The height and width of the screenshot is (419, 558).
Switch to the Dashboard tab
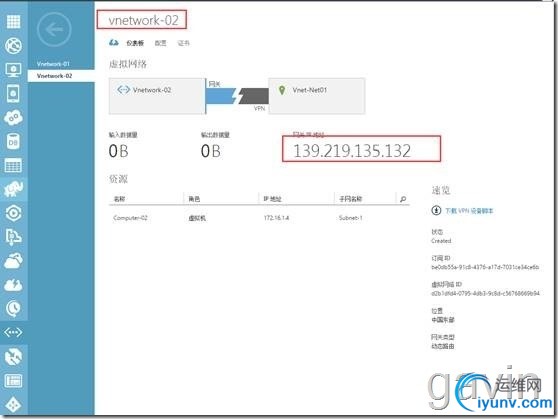[135, 43]
